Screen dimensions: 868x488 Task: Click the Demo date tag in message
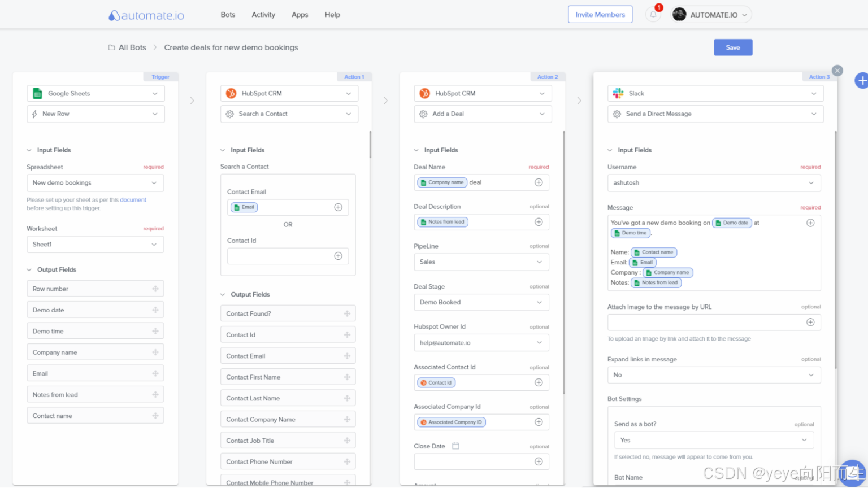pyautogui.click(x=732, y=223)
